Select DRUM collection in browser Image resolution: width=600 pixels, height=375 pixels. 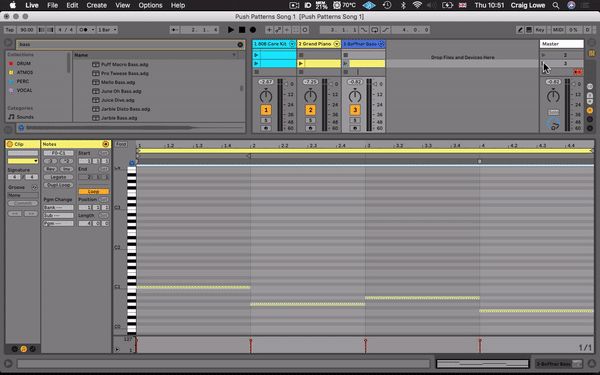[x=24, y=64]
